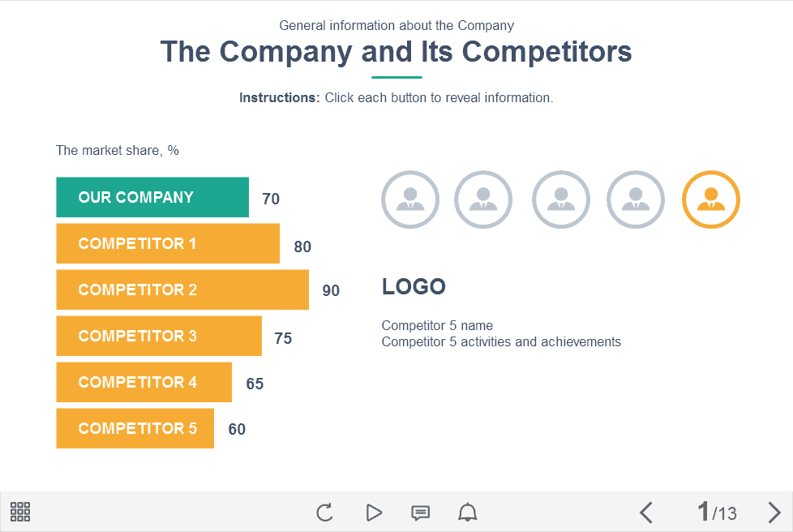Viewport: 793px width, 532px height.
Task: Select the fourth competitor avatar icon
Action: tap(636, 199)
